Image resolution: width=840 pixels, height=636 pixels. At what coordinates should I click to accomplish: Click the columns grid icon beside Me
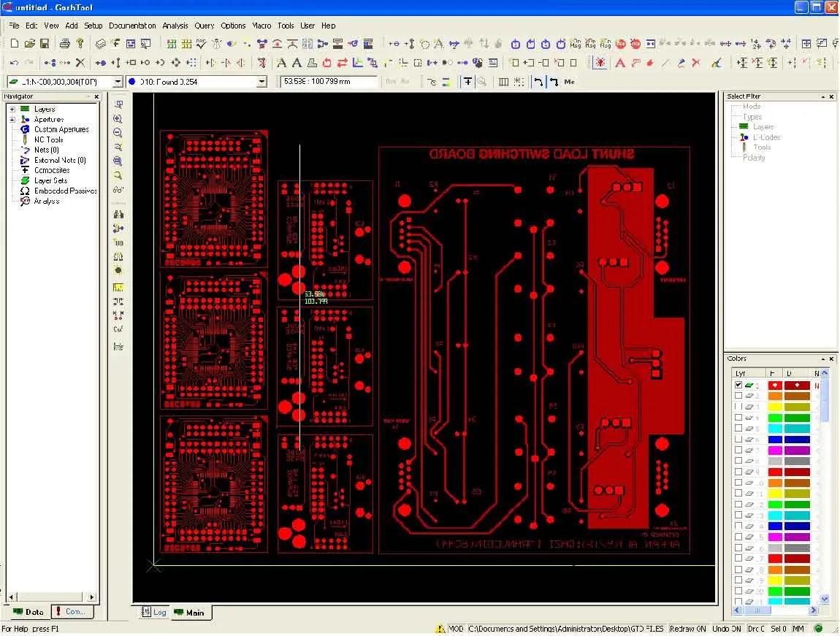click(503, 81)
